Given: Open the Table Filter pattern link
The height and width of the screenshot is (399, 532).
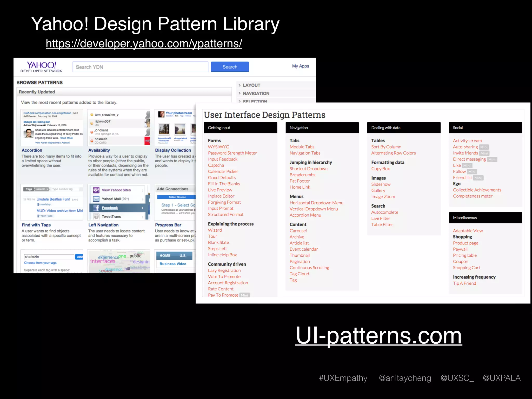Looking at the screenshot, I should pos(382,224).
